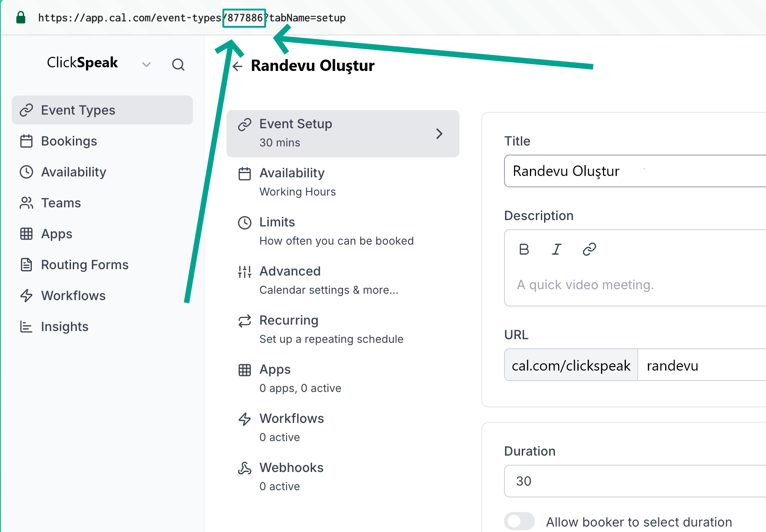Click the sidebar Availability clock icon

(x=26, y=172)
